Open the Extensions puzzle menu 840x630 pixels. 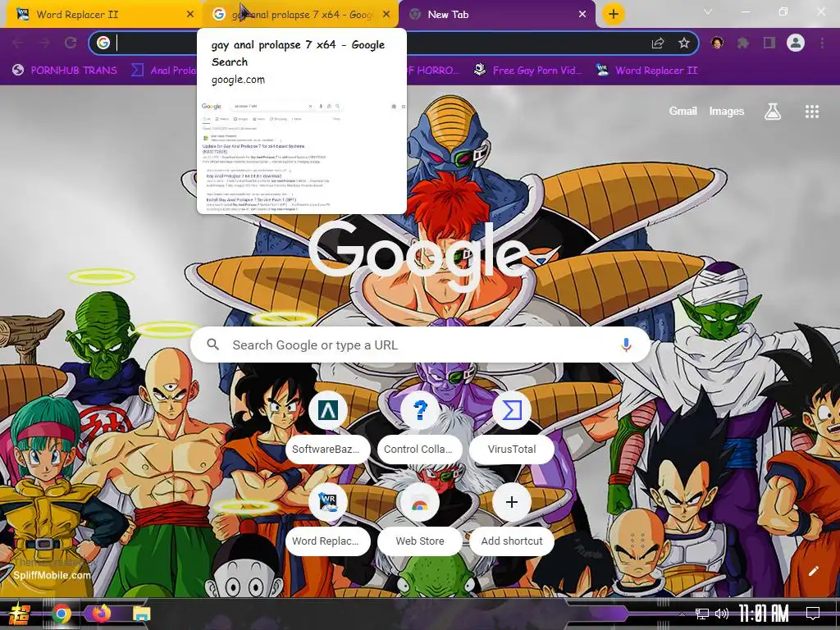coord(743,43)
